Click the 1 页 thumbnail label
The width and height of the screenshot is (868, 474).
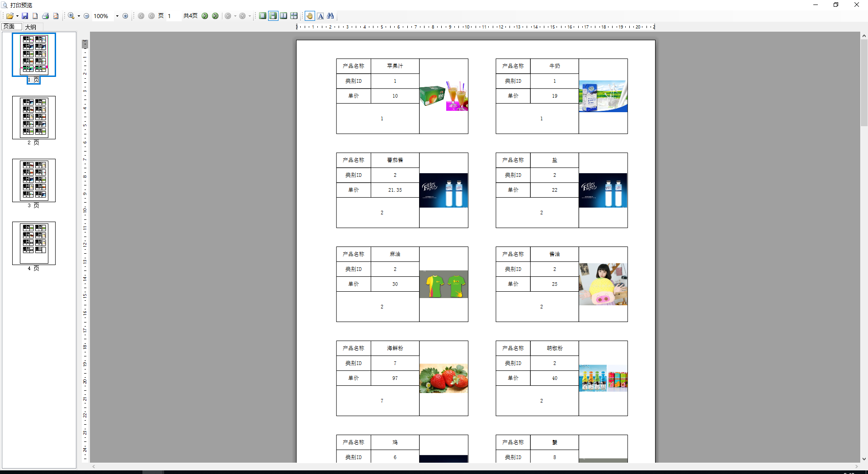tap(33, 80)
